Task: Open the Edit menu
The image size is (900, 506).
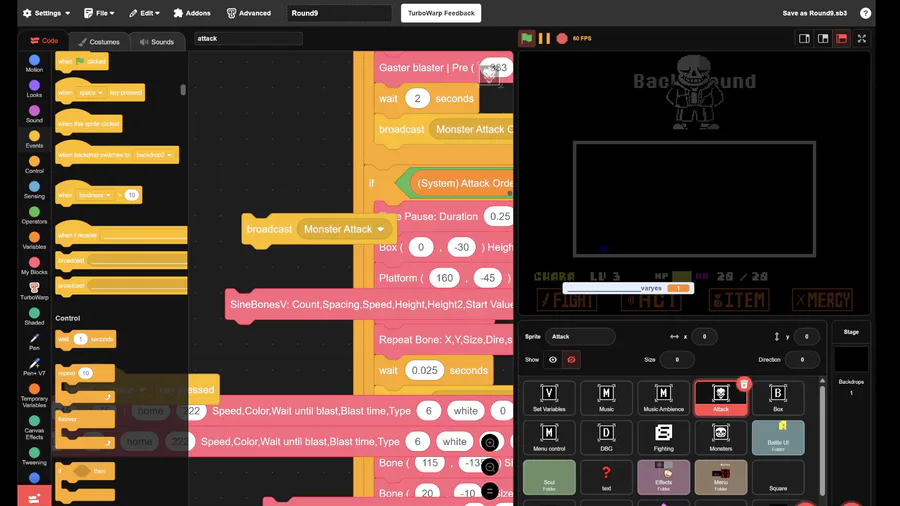Action: (144, 13)
